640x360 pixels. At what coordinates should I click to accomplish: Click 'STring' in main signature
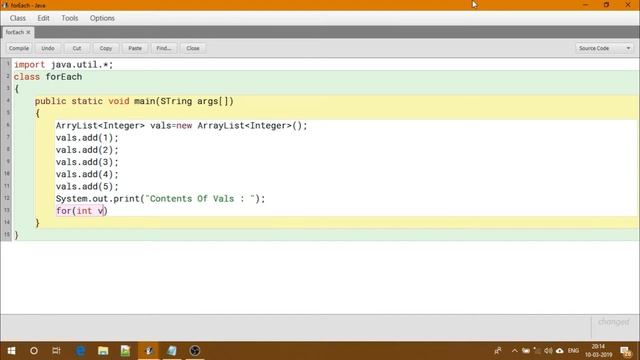coord(176,101)
